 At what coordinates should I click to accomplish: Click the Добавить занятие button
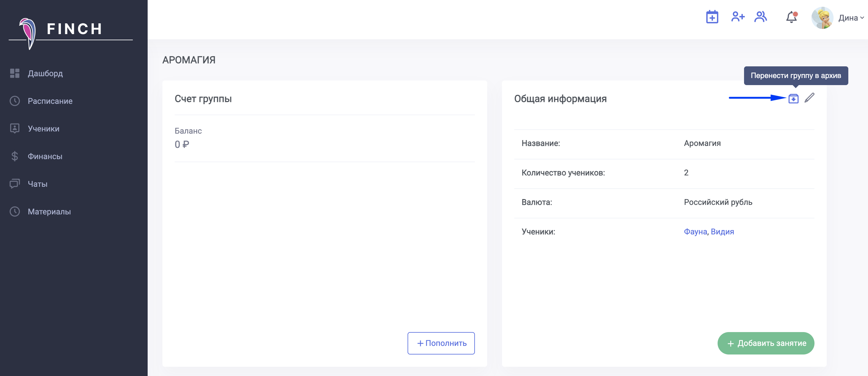coord(766,343)
